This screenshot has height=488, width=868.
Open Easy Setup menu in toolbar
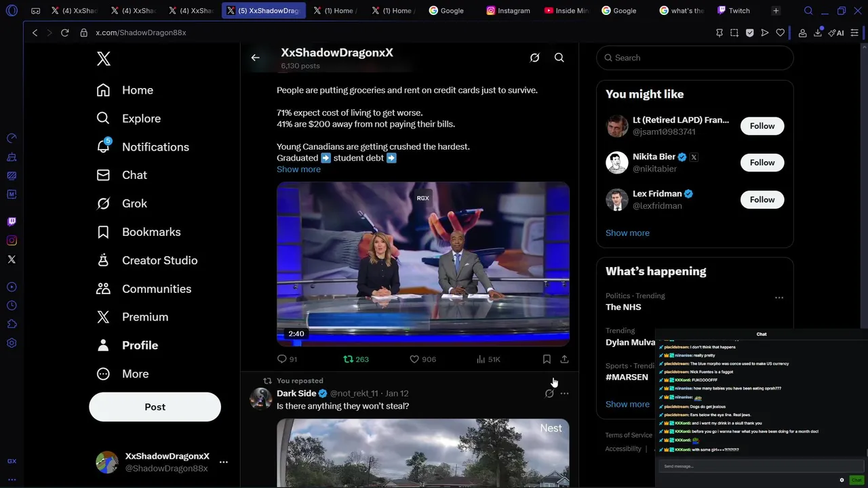tap(854, 33)
